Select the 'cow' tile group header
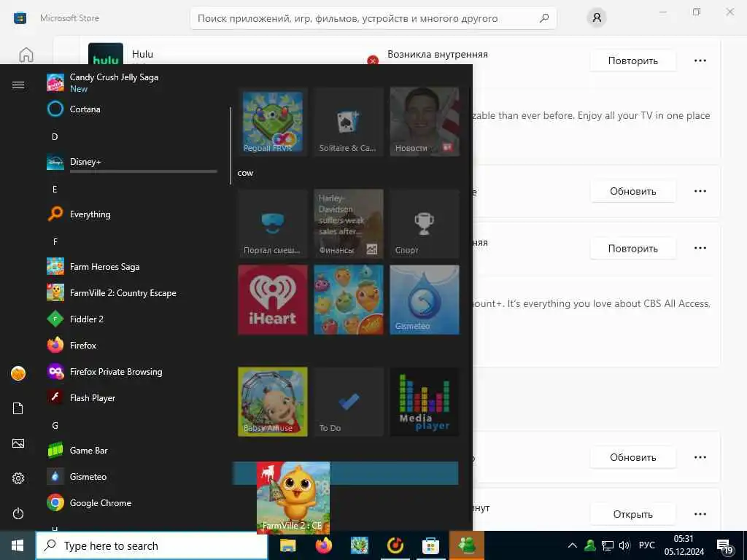Screen dimensions: 747x560 coord(245,173)
